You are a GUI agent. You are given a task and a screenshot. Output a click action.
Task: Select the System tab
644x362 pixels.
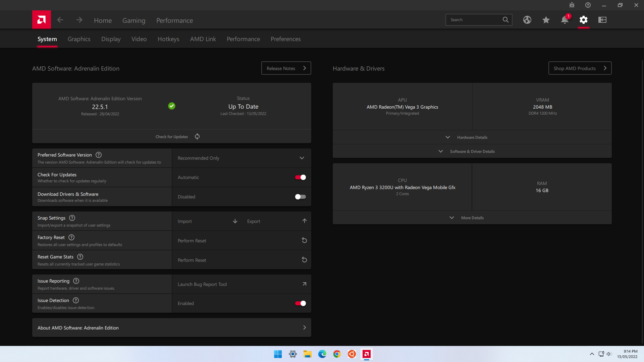pos(47,39)
